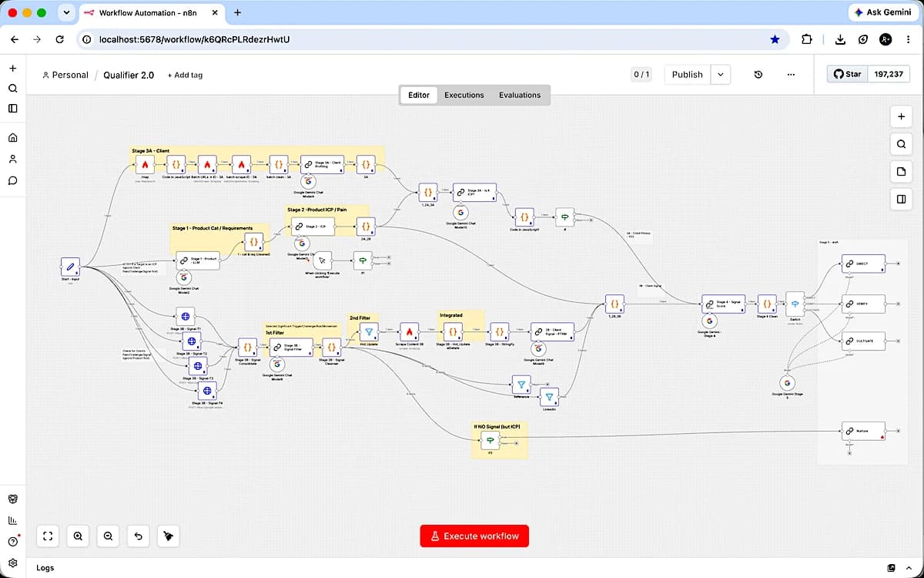
Task: Click Execute workflow button
Action: (x=474, y=536)
